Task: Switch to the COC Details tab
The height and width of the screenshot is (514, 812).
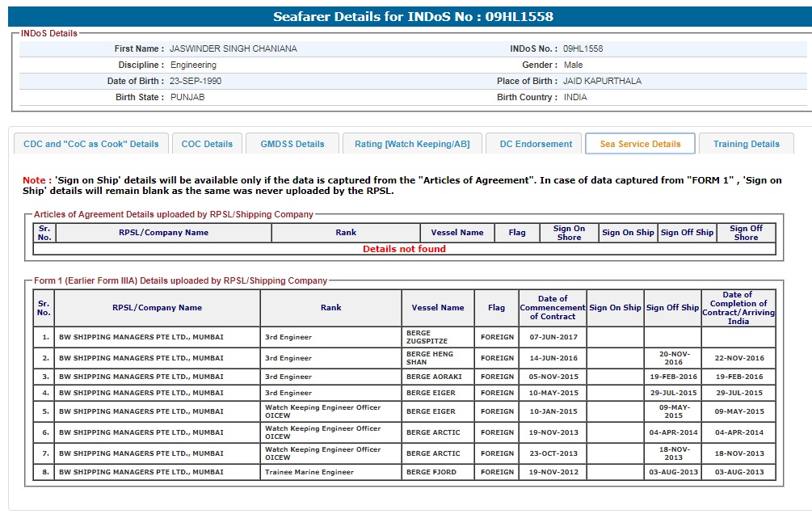Action: (x=207, y=144)
